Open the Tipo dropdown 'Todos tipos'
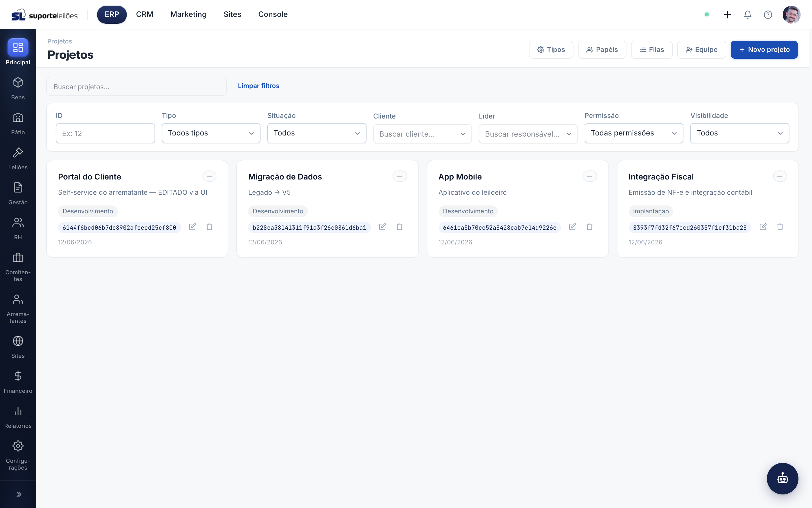 (x=211, y=133)
